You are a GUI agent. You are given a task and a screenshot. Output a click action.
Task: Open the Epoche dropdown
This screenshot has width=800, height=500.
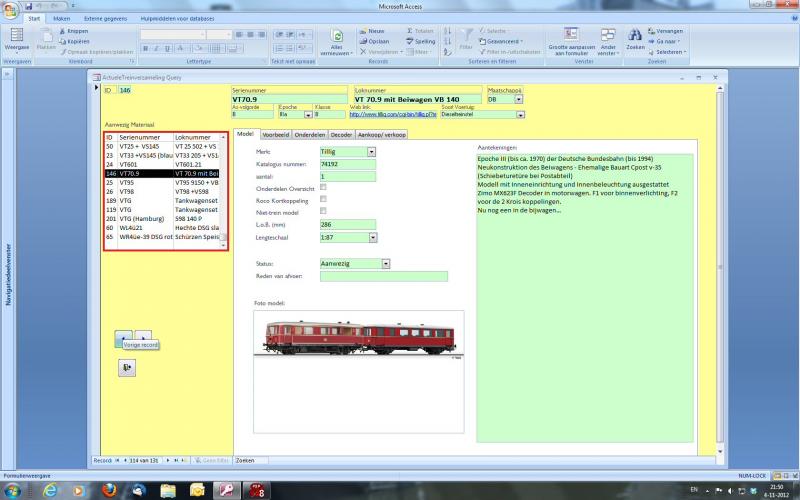[x=308, y=115]
